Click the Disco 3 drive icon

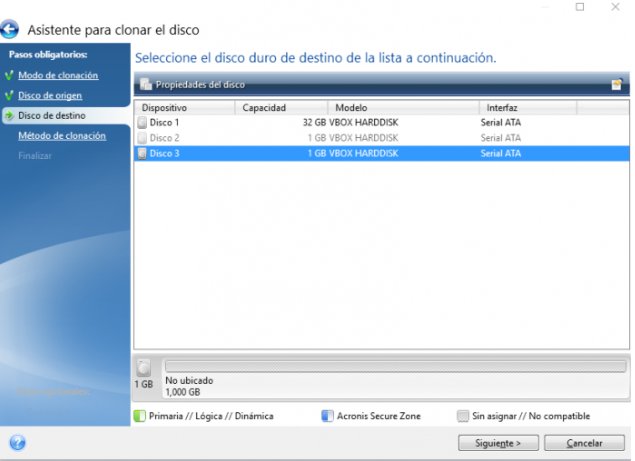click(142, 154)
